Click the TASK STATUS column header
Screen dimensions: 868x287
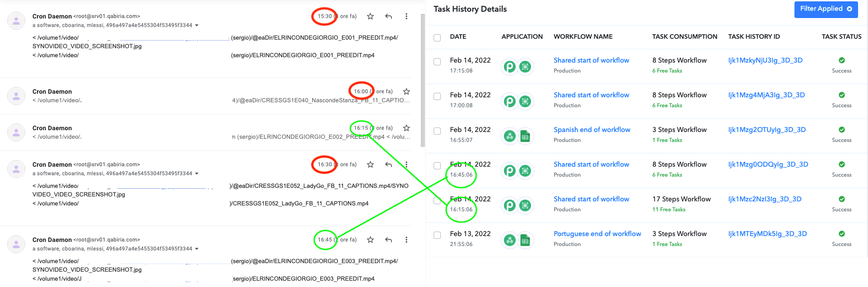[x=841, y=36]
